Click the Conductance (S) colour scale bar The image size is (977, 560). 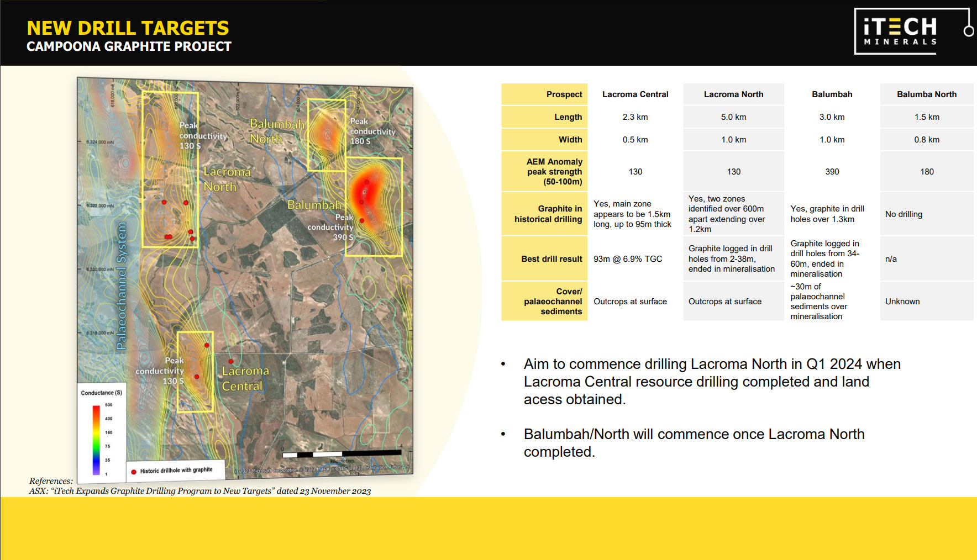pyautogui.click(x=96, y=440)
